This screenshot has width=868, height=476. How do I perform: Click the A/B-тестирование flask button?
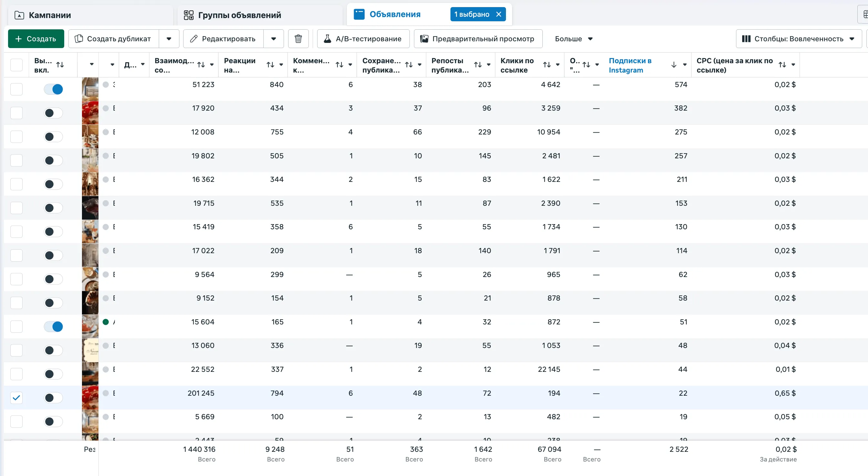[363, 39]
